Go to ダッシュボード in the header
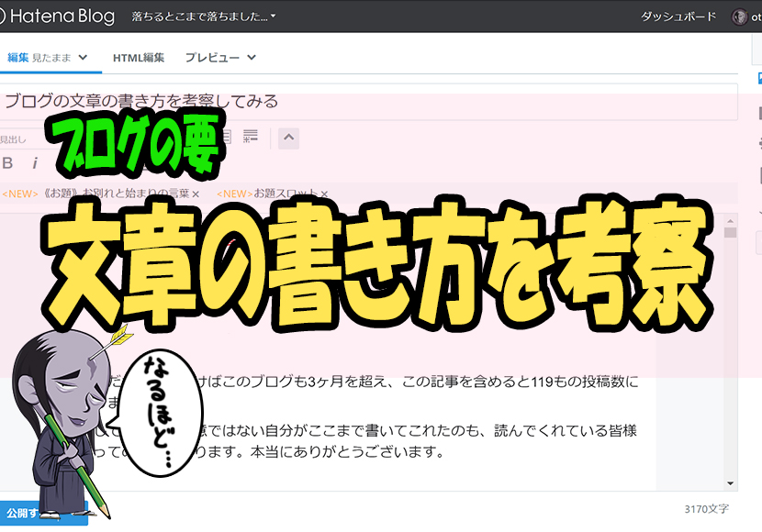 pyautogui.click(x=678, y=16)
